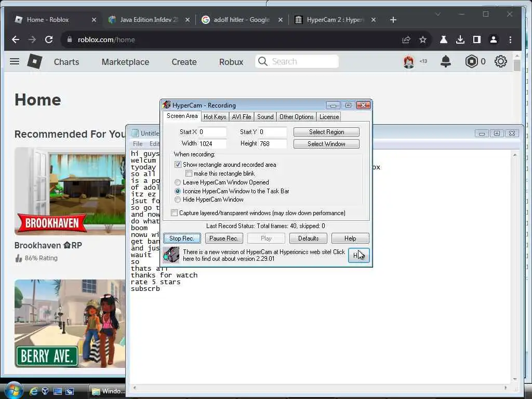Close the Java Edition Infdev tab
This screenshot has height=399, width=532.
click(187, 20)
